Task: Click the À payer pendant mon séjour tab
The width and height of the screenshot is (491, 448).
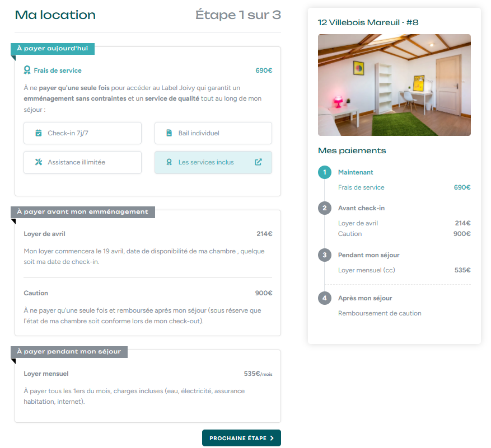Action: (x=69, y=352)
